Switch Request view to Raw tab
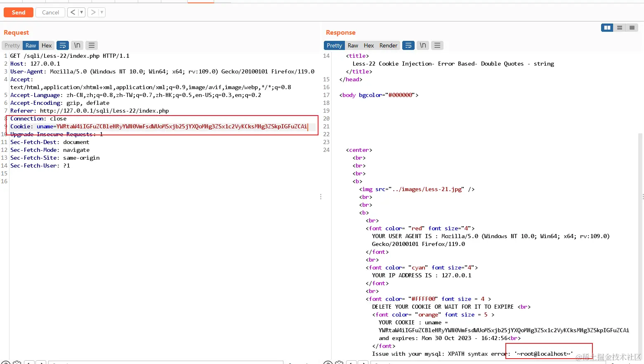644x364 pixels. coord(31,45)
